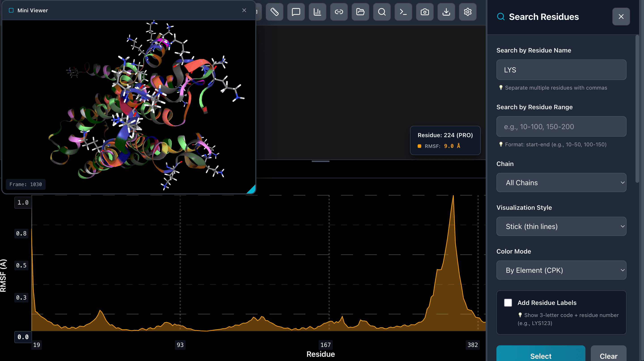Toggle the Mini Viewer square checkbox icon

[11, 10]
